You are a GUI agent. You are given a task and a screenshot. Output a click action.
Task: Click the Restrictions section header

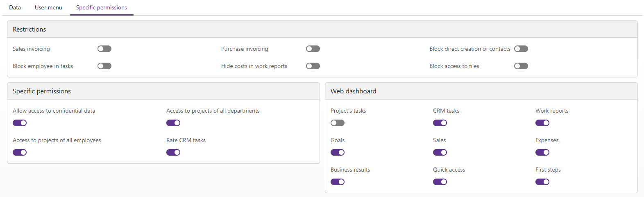(x=322, y=29)
